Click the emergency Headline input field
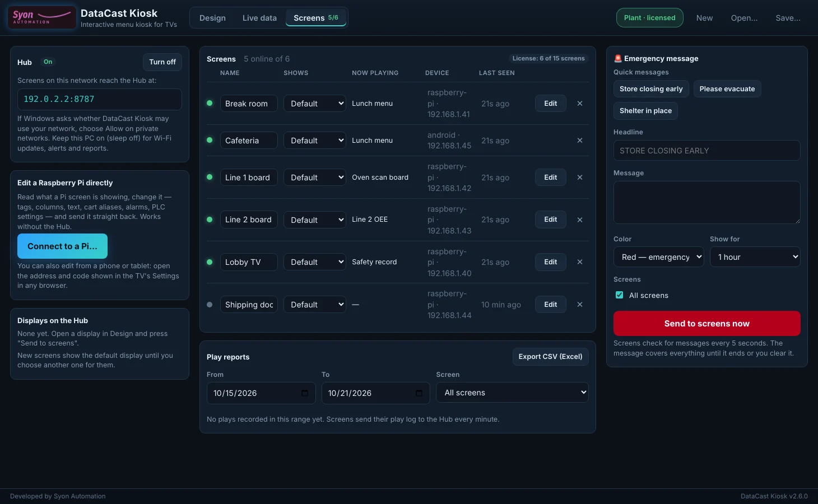This screenshot has width=818, height=504. [707, 151]
